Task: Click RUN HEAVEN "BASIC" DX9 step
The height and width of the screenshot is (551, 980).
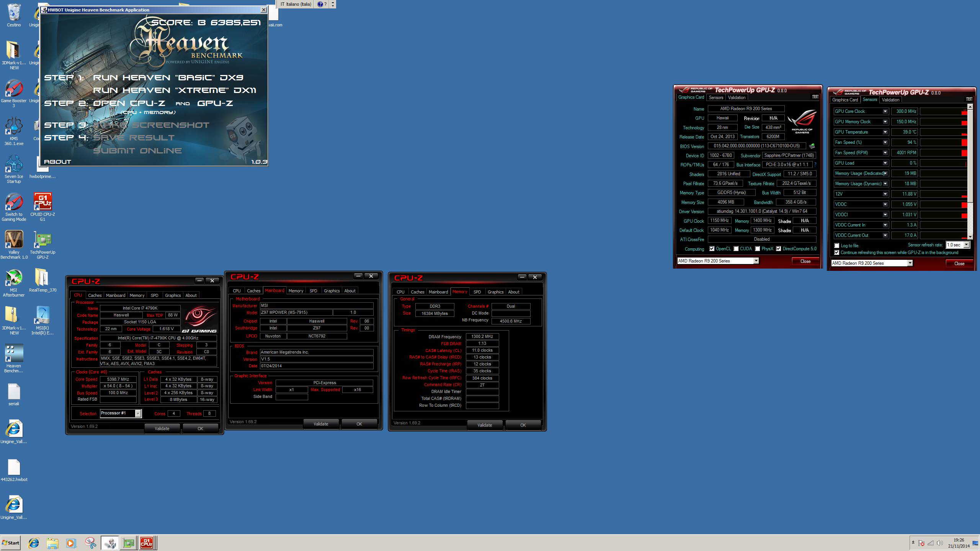Action: click(168, 78)
